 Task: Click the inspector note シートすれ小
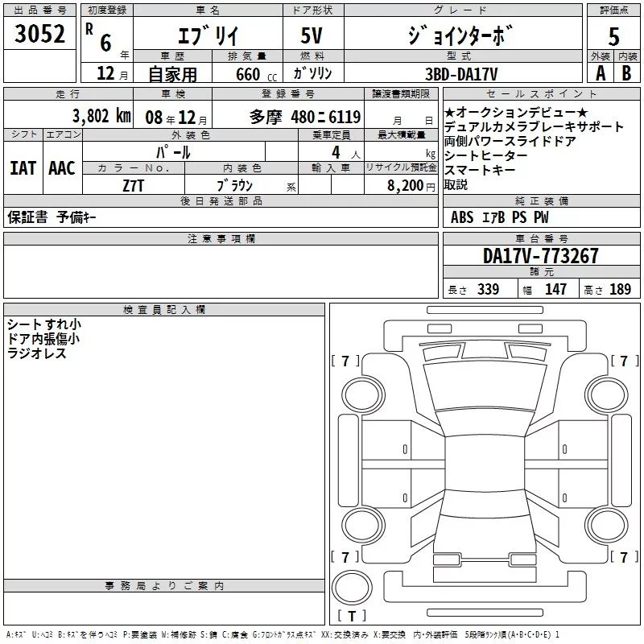pos(44,324)
